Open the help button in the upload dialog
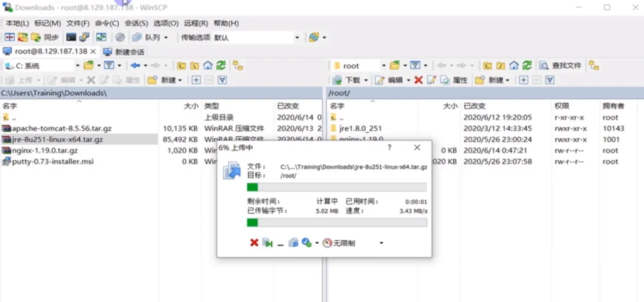Image resolution: width=644 pixels, height=302 pixels. pyautogui.click(x=389, y=147)
